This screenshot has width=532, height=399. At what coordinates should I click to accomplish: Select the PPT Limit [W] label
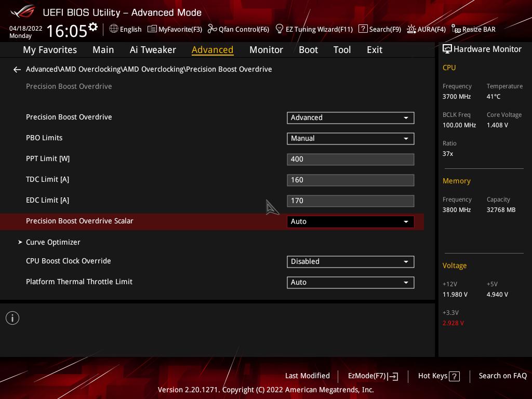tap(48, 159)
